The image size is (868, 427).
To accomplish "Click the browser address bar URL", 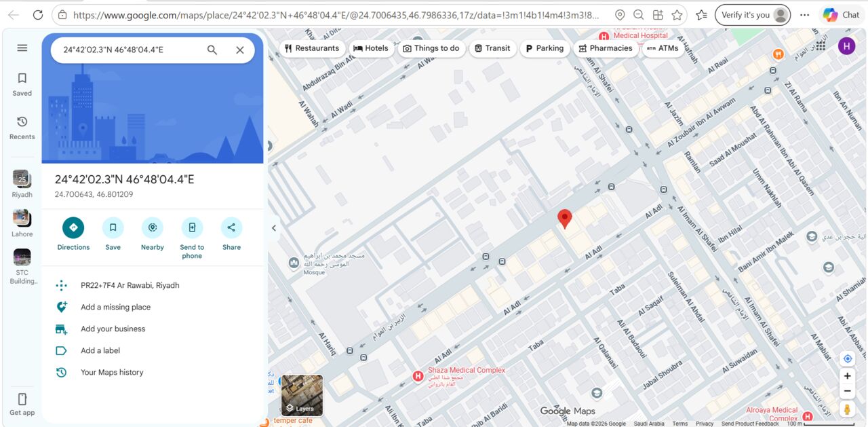I will pyautogui.click(x=336, y=14).
